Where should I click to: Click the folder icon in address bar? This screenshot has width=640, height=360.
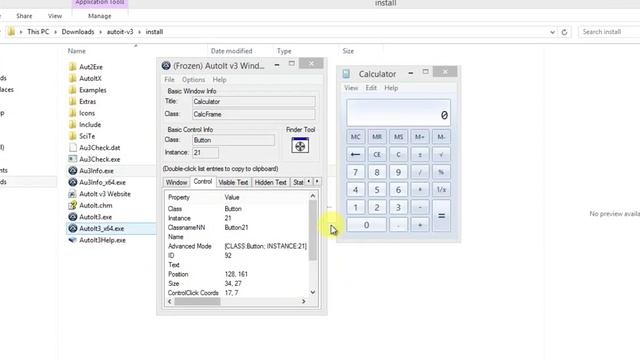(x=11, y=31)
